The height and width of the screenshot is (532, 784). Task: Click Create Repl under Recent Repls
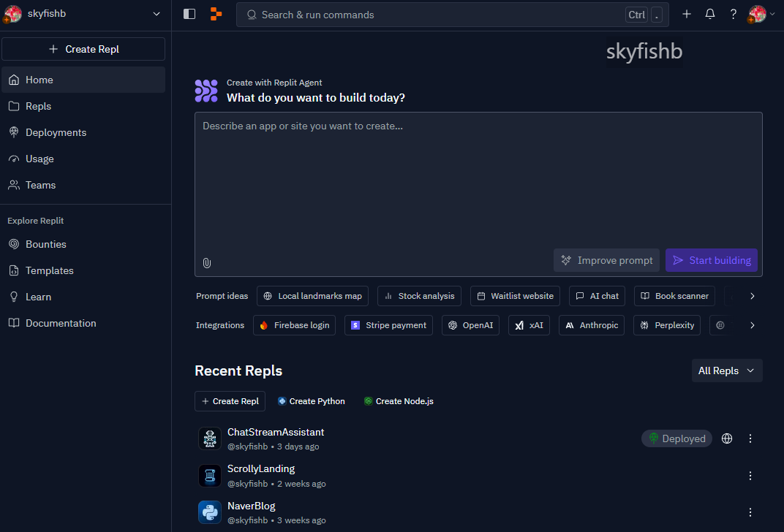(230, 401)
